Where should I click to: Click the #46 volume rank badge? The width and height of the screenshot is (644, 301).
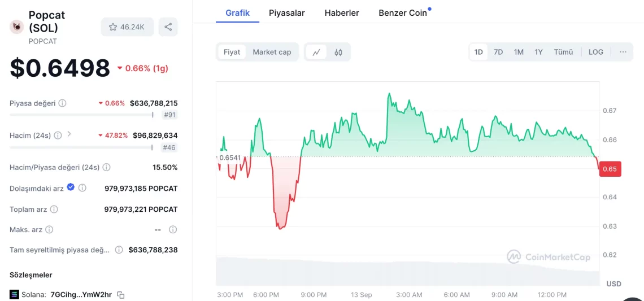(x=169, y=147)
